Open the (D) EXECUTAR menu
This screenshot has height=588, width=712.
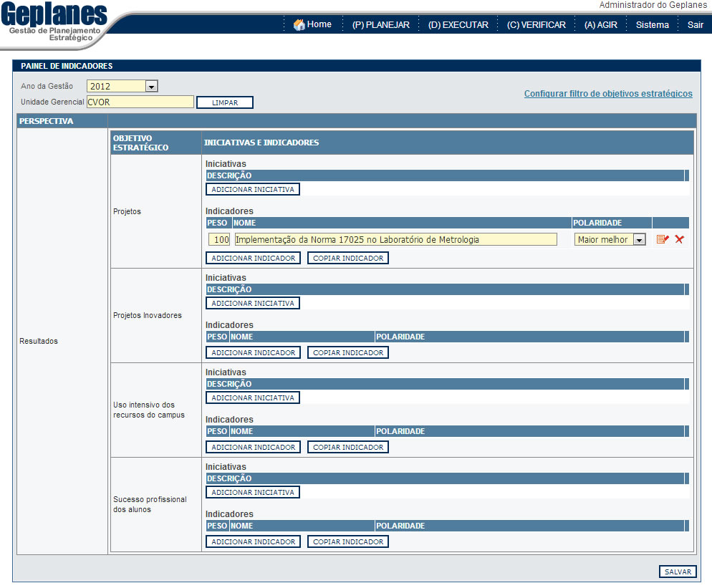pos(458,25)
